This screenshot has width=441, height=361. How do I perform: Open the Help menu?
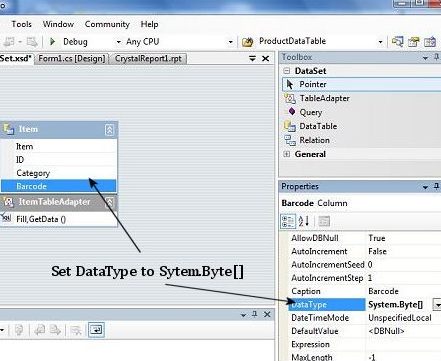(149, 24)
